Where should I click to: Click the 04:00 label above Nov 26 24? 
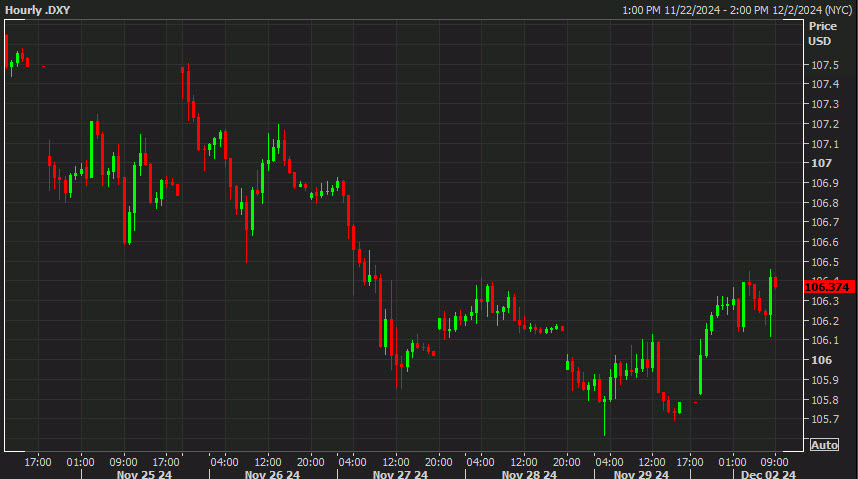(224, 462)
